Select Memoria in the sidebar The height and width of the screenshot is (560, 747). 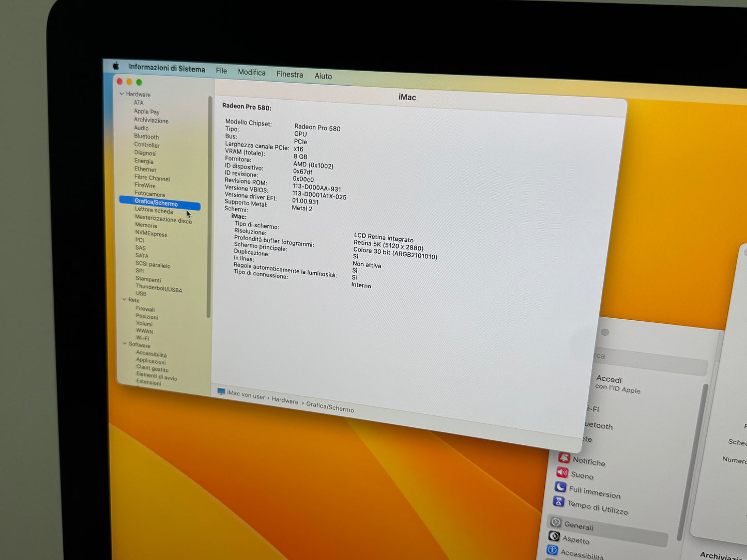coord(146,225)
